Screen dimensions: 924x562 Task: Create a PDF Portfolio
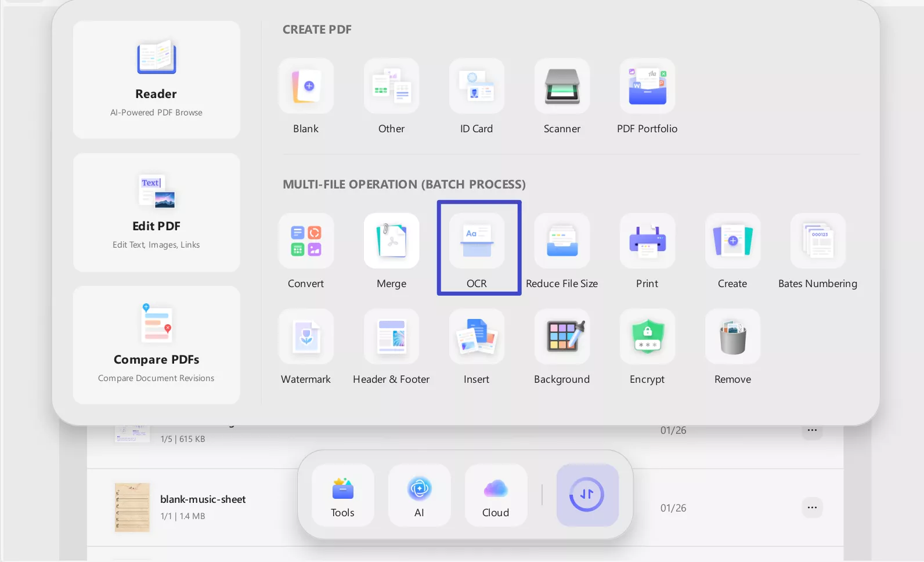(647, 86)
